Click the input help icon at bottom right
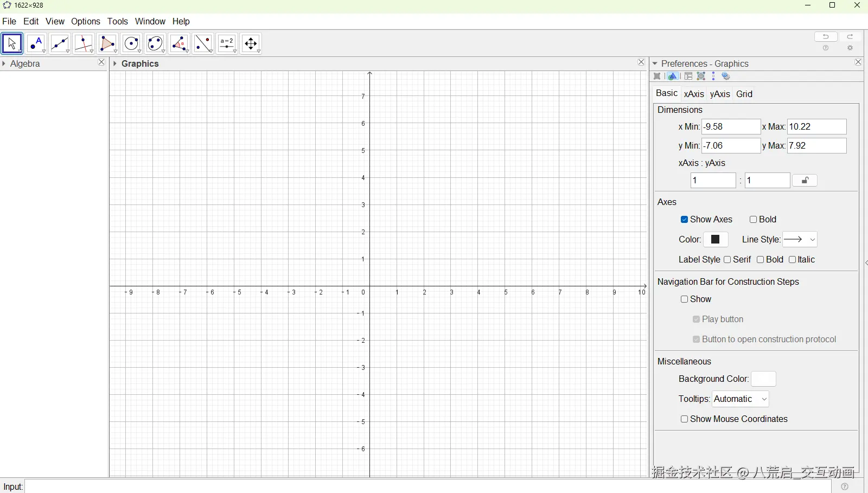Image resolution: width=868 pixels, height=493 pixels. 845,486
